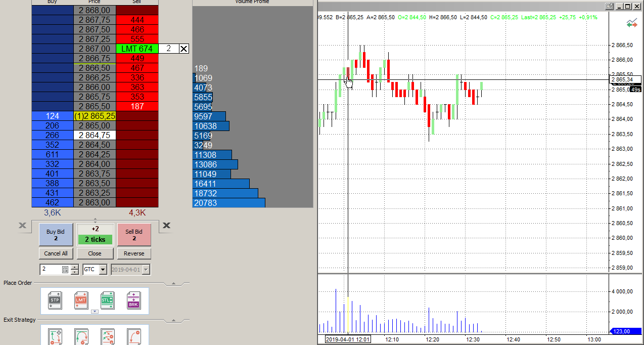Click the Reverse position button
This screenshot has height=345, width=644.
click(134, 253)
